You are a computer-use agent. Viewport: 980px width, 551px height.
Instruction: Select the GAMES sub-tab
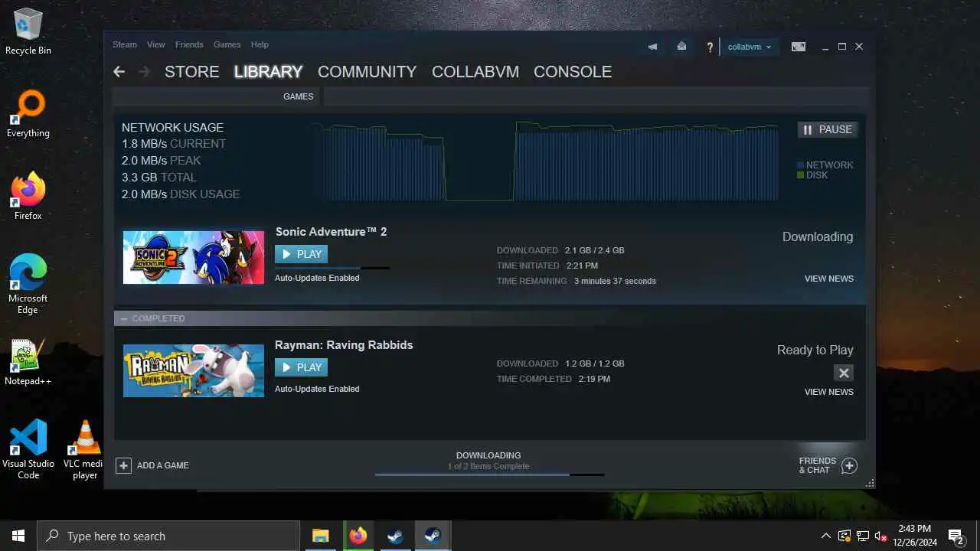pos(299,96)
